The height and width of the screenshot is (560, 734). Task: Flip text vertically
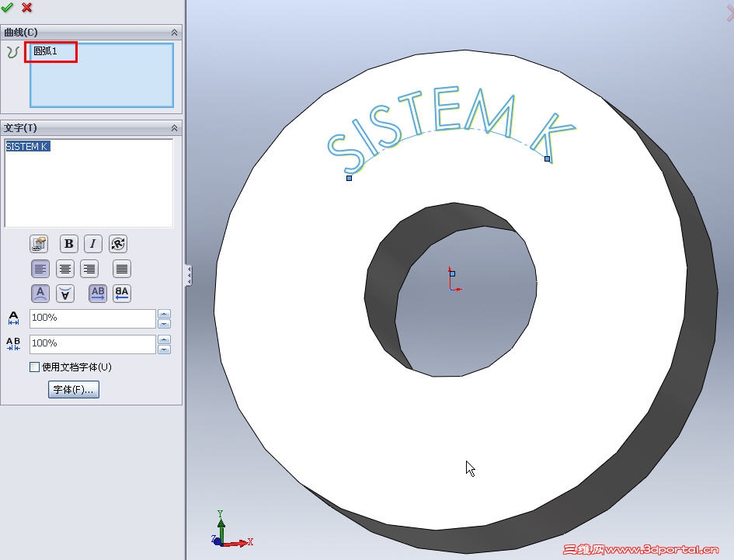[65, 294]
